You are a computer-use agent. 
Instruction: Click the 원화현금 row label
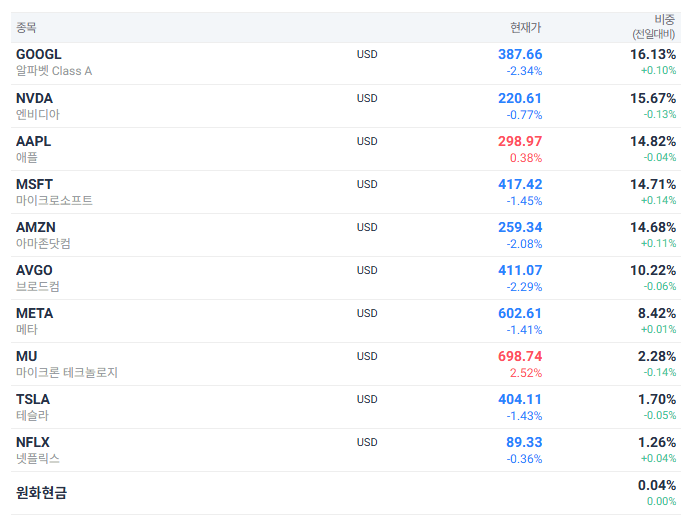tap(41, 492)
